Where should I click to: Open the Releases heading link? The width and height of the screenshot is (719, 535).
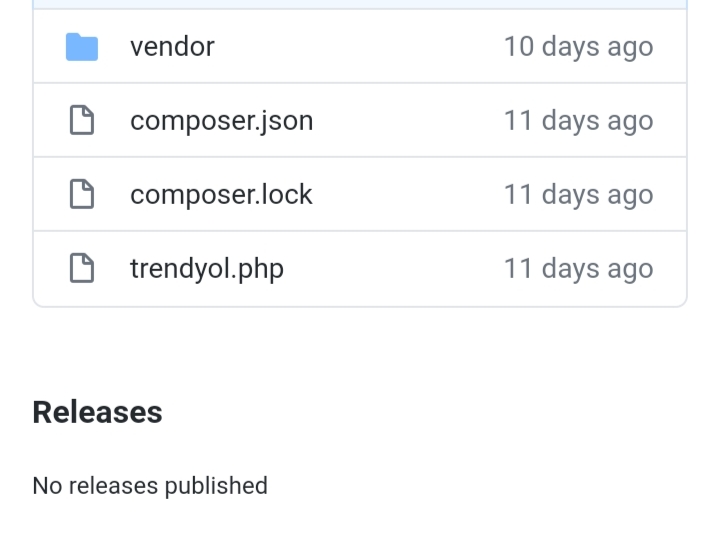pos(97,412)
